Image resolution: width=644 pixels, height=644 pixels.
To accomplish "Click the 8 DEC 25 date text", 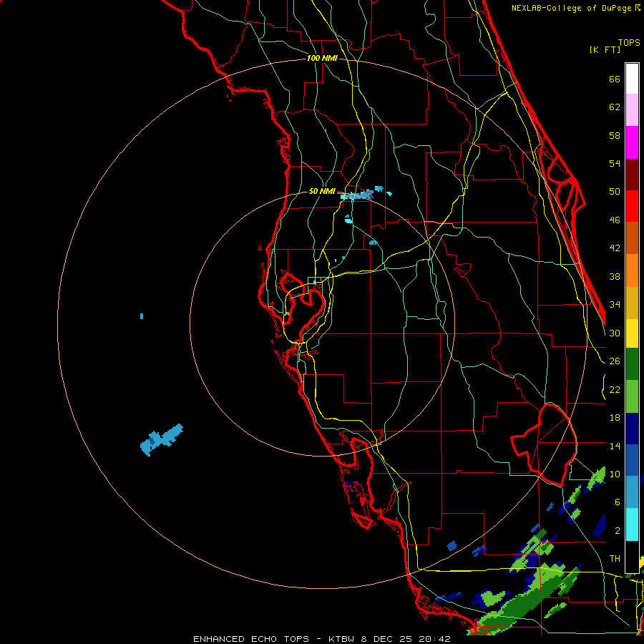I will (x=388, y=639).
